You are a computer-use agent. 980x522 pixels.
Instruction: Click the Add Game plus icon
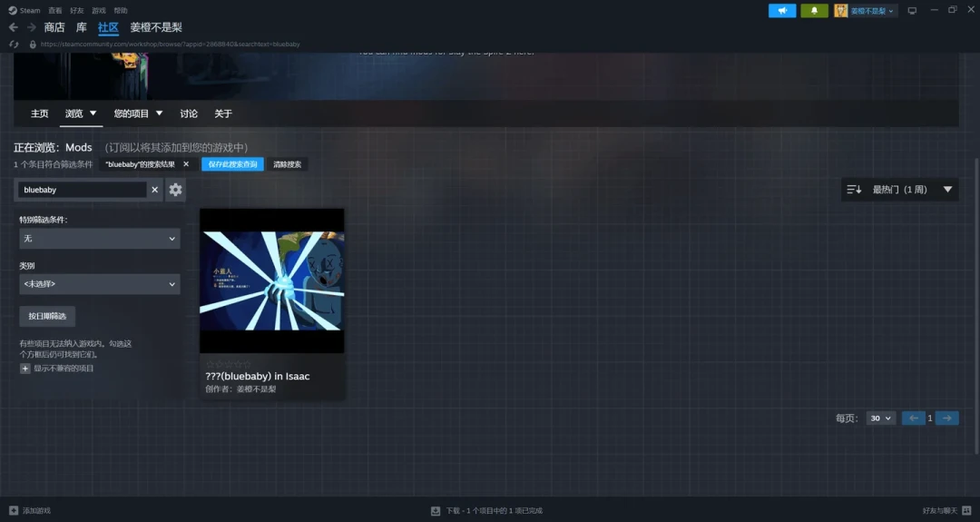click(14, 510)
